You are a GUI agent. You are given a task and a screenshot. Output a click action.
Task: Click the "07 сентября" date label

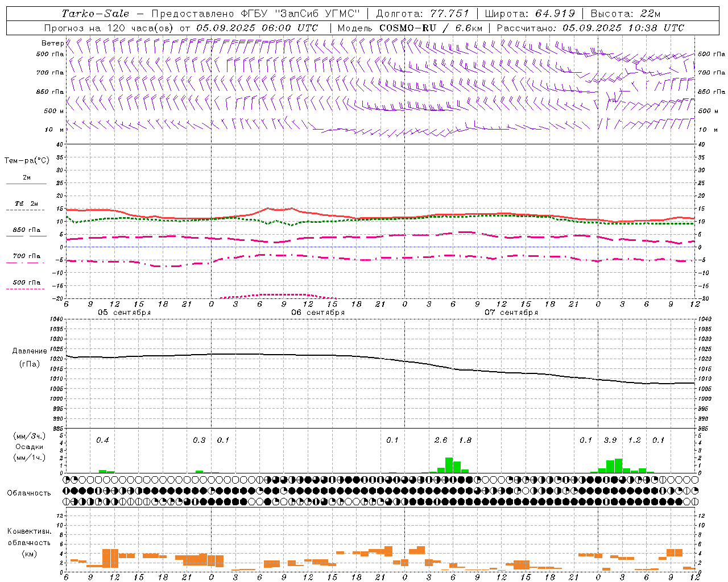[511, 313]
